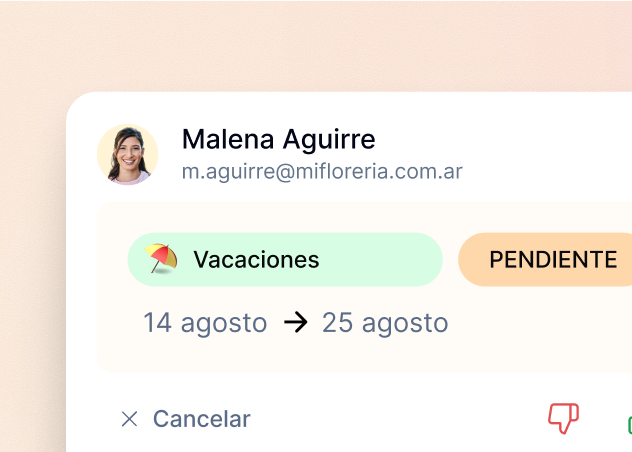This screenshot has height=452, width=632.
Task: Click the green approve icon at right edge
Action: tap(630, 424)
